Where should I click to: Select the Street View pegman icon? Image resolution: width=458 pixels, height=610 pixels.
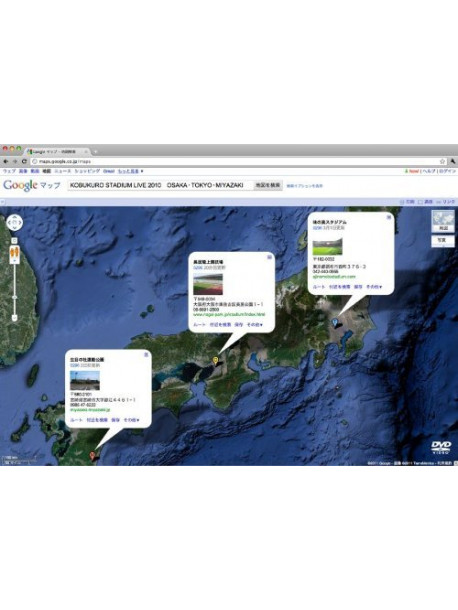click(x=14, y=252)
